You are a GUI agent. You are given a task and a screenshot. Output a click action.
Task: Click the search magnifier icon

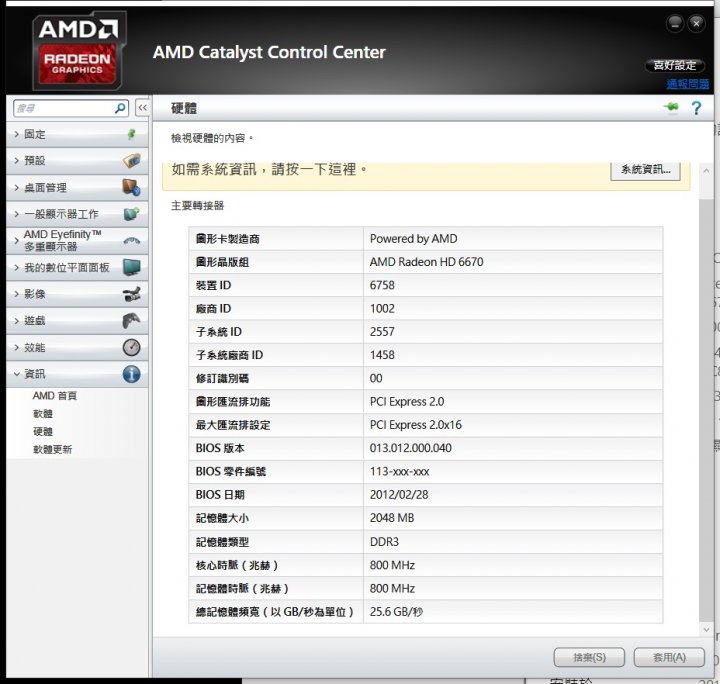click(x=120, y=108)
